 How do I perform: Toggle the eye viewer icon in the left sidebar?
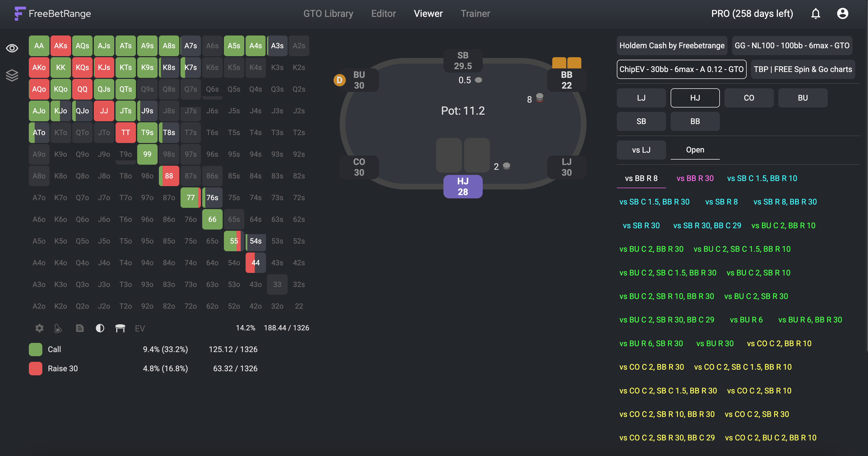click(x=12, y=48)
